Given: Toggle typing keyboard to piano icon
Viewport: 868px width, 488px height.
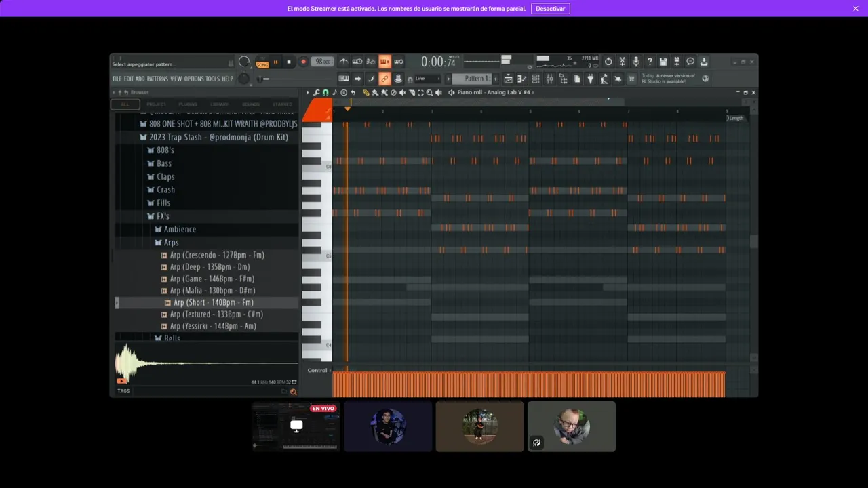Looking at the screenshot, I should (344, 79).
